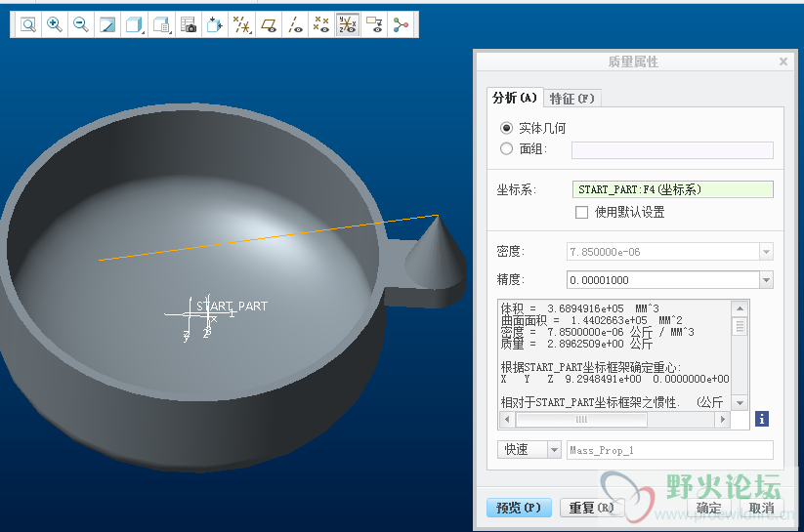Click the perspective view cube with arrows
This screenshot has width=804, height=532.
(x=215, y=24)
